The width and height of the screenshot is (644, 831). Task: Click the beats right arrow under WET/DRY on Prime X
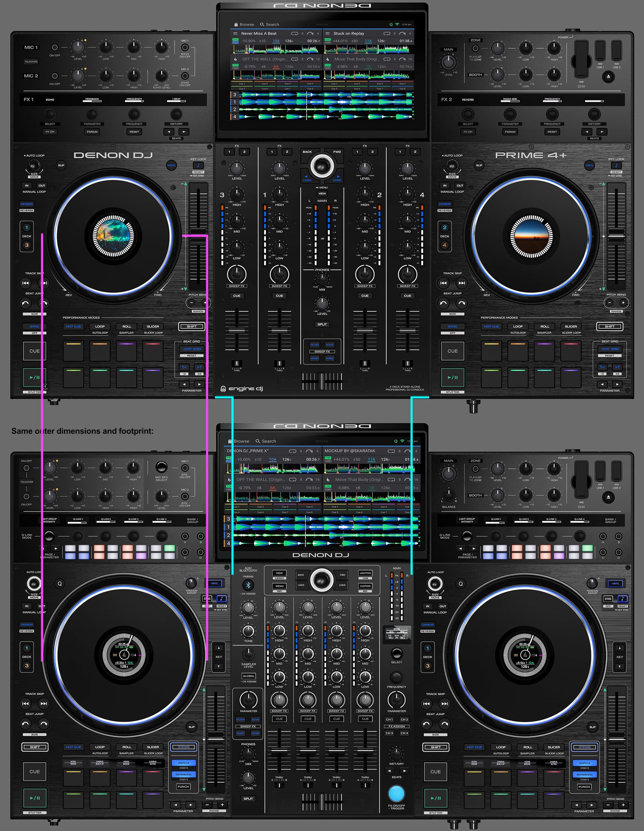pyautogui.click(x=404, y=771)
